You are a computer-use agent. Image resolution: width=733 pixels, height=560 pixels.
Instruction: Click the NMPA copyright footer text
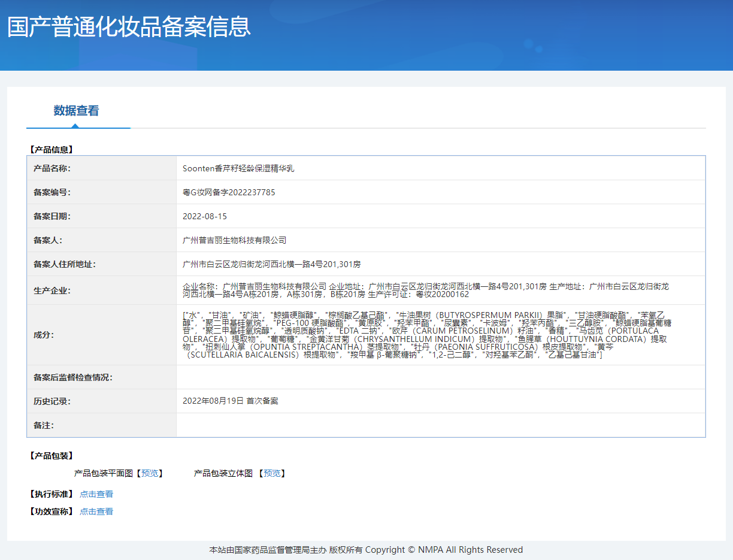[x=366, y=550]
